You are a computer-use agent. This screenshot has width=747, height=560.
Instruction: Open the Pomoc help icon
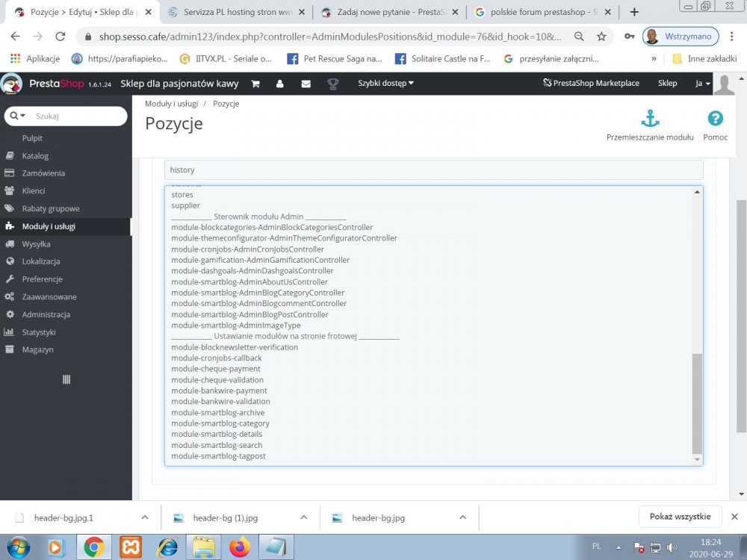click(715, 118)
